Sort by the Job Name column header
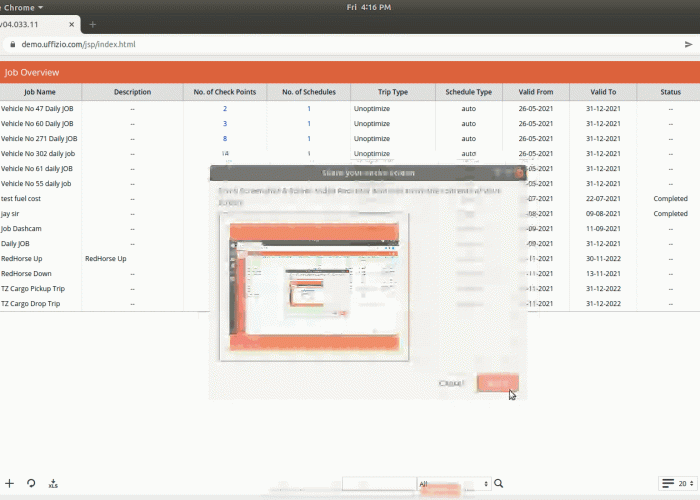 (42, 92)
